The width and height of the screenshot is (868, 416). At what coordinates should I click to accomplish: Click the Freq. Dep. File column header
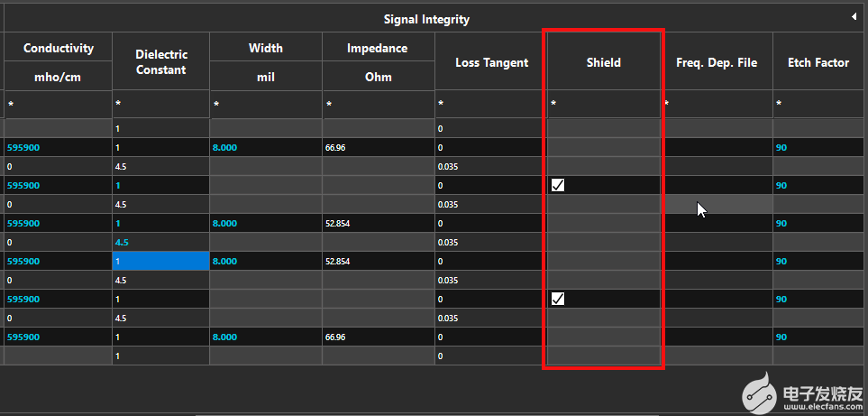click(x=717, y=62)
